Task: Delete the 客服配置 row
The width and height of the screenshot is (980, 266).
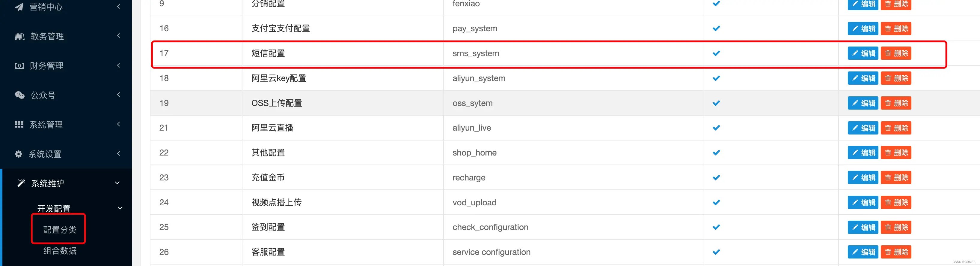Action: coord(896,252)
